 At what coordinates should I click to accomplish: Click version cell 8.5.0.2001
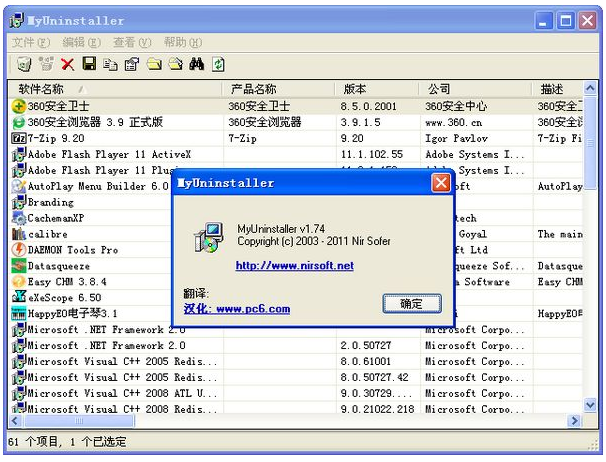[x=369, y=106]
